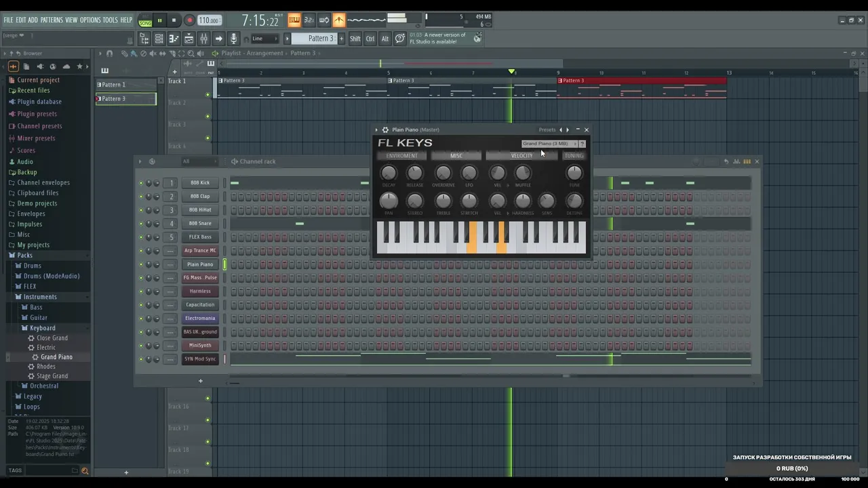Click the Electromania channel button
Viewport: 868px width, 488px height.
(x=200, y=319)
